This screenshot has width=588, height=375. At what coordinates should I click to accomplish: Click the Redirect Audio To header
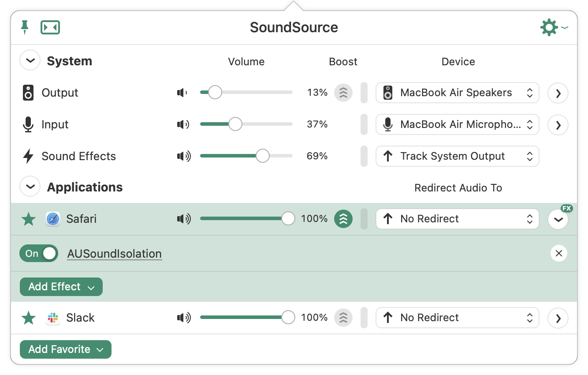tap(458, 188)
